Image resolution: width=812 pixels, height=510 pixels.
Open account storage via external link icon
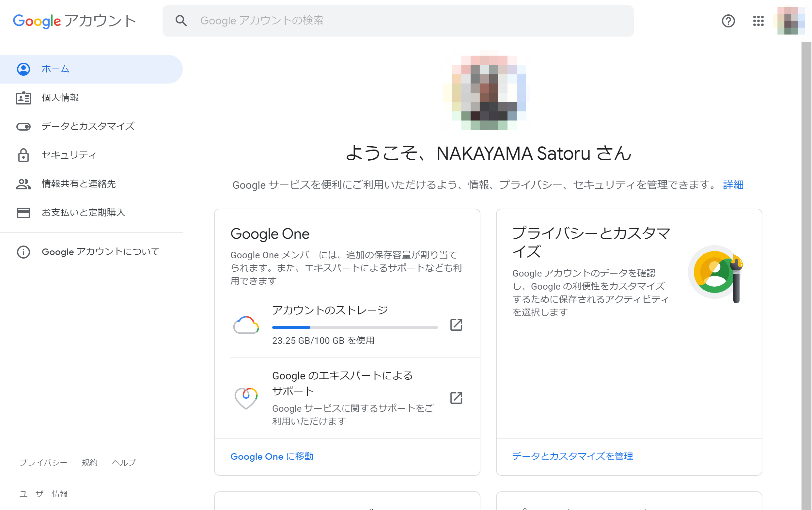pyautogui.click(x=456, y=326)
